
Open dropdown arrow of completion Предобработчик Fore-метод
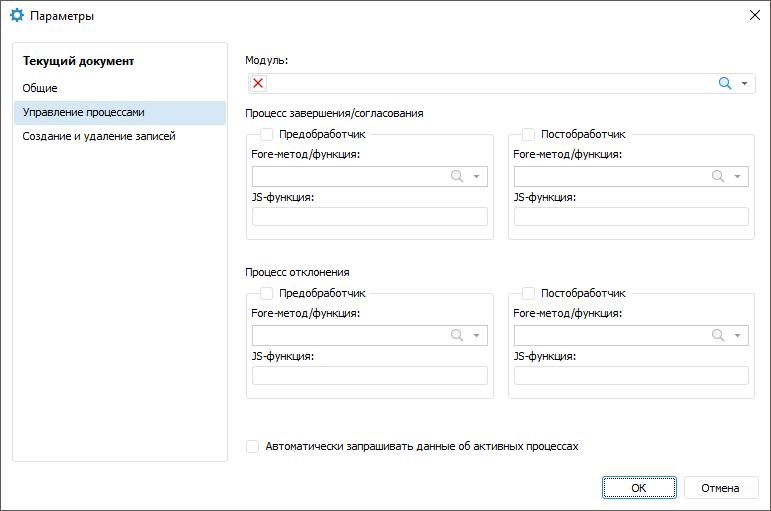point(477,176)
